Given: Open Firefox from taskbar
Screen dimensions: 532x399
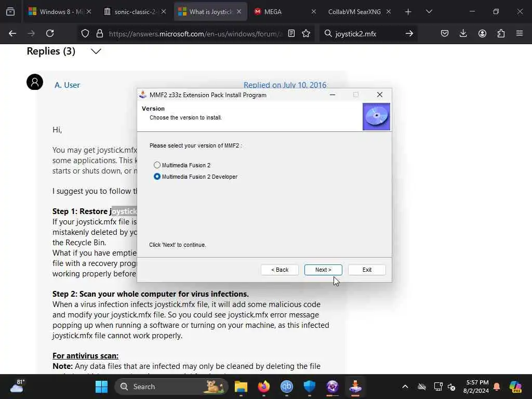Looking at the screenshot, I should coord(264,387).
